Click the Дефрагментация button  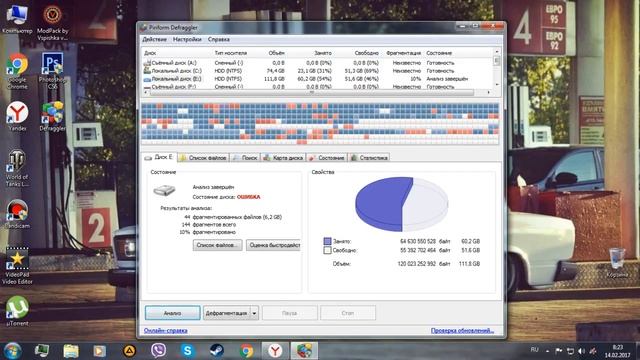click(x=227, y=313)
